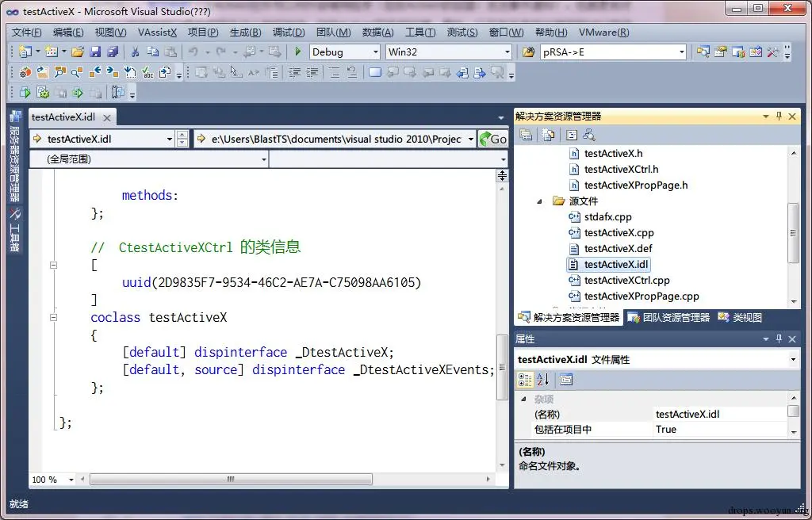
Task: Select testActiveXCtrl.cpp in solution tree
Action: pyautogui.click(x=626, y=280)
